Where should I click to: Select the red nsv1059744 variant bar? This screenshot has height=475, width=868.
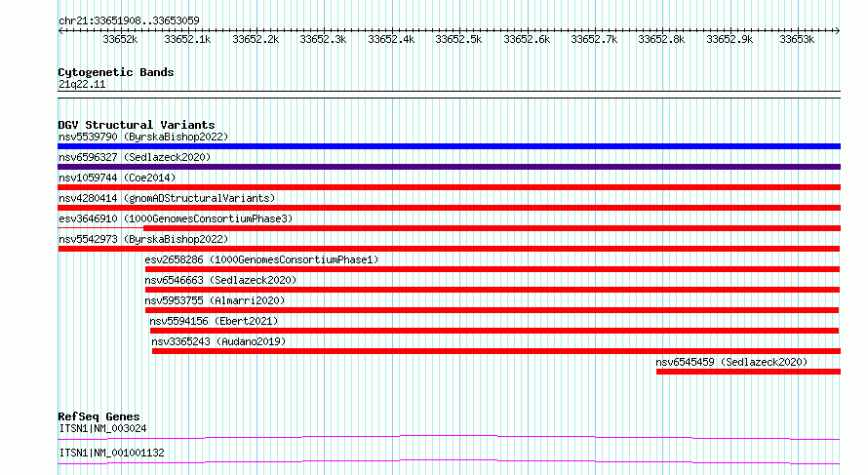click(x=449, y=187)
